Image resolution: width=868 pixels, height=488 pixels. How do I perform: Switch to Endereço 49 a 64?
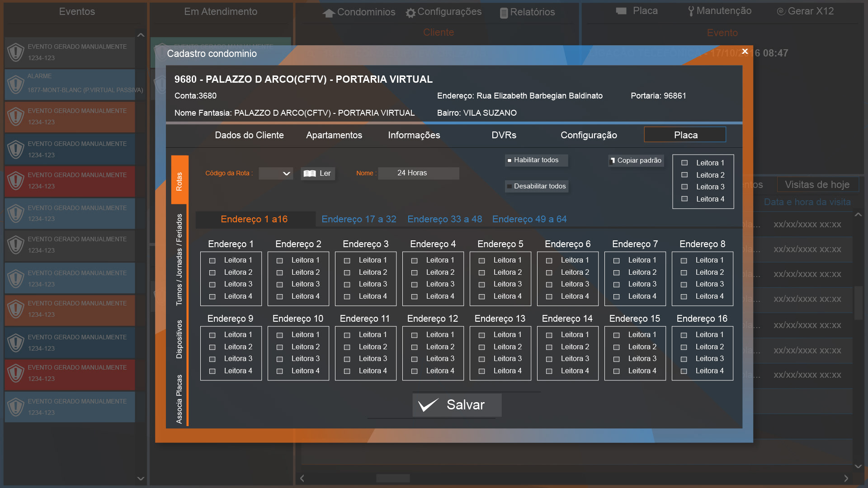click(x=529, y=219)
